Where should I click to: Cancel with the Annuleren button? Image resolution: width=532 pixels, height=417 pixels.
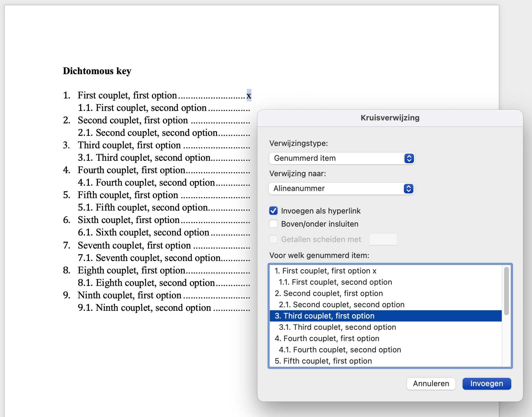pos(431,384)
